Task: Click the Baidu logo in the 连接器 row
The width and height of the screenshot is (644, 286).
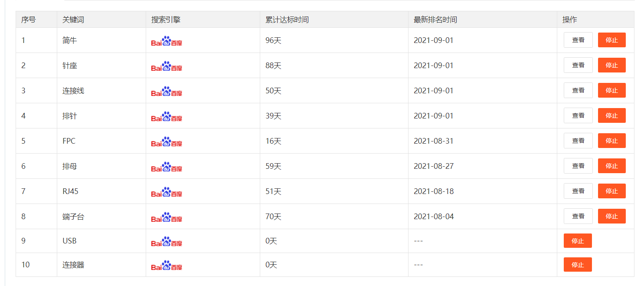Action: (x=167, y=266)
